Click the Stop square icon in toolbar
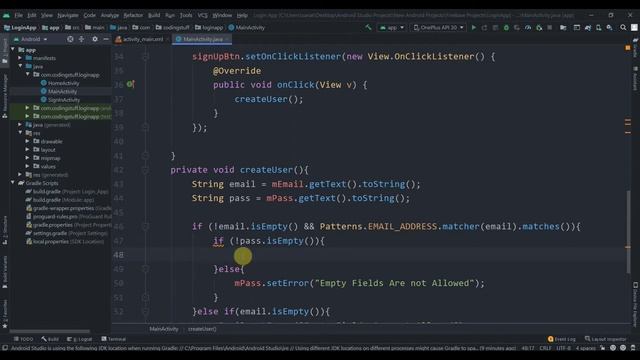The width and height of the screenshot is (640, 360). tap(550, 27)
